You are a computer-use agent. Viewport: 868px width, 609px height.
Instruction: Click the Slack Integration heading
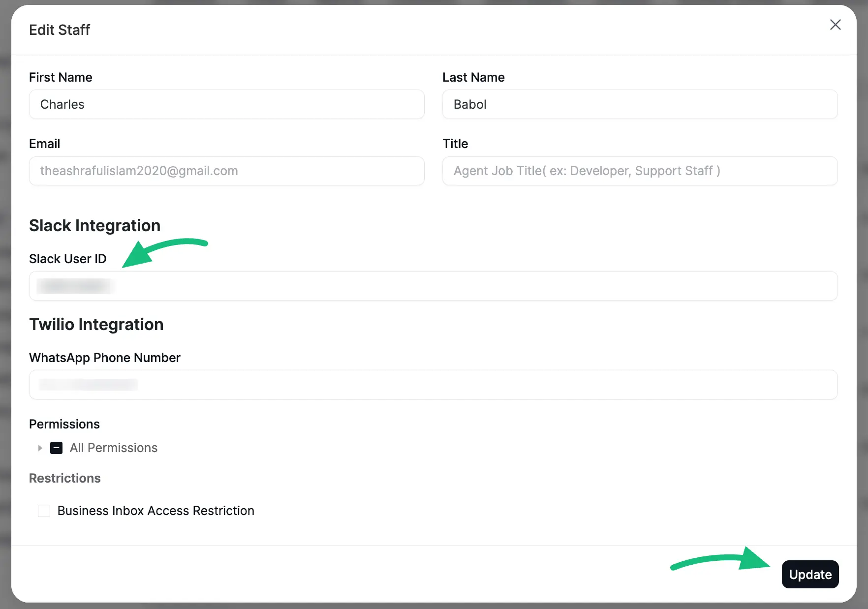[x=94, y=225]
